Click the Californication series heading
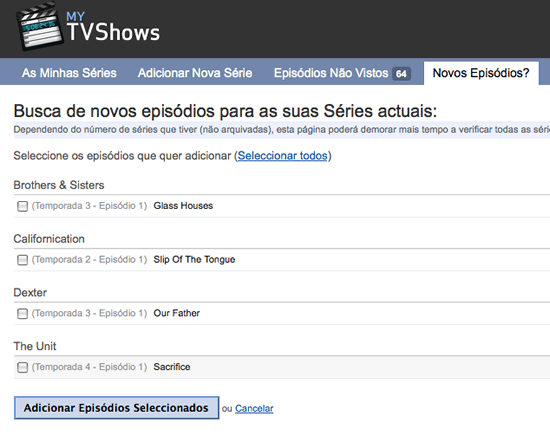The image size is (550, 436). click(49, 239)
